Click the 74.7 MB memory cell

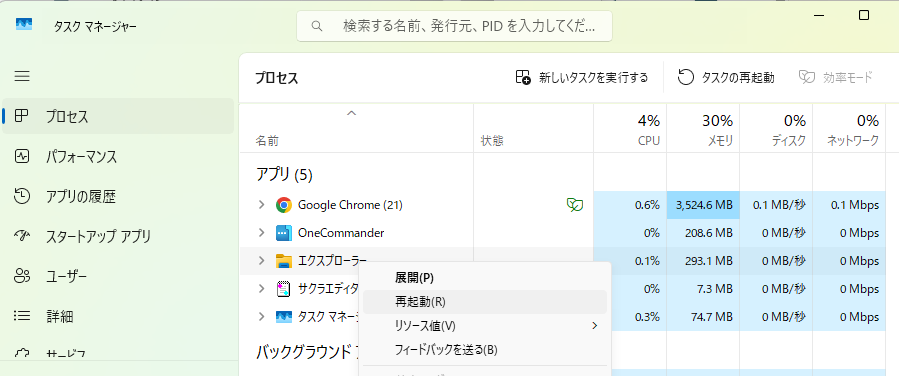[x=703, y=316]
